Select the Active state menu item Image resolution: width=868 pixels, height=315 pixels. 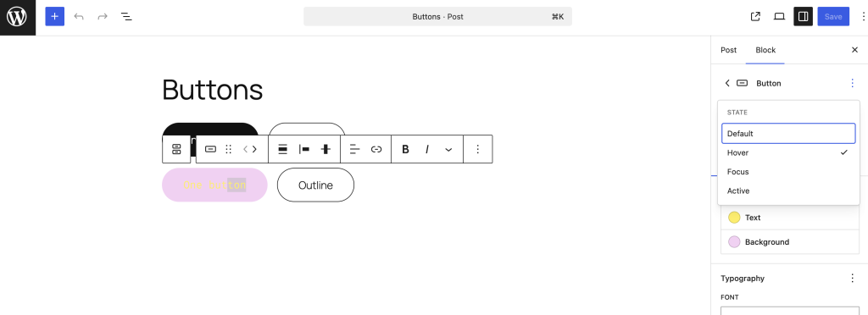788,191
